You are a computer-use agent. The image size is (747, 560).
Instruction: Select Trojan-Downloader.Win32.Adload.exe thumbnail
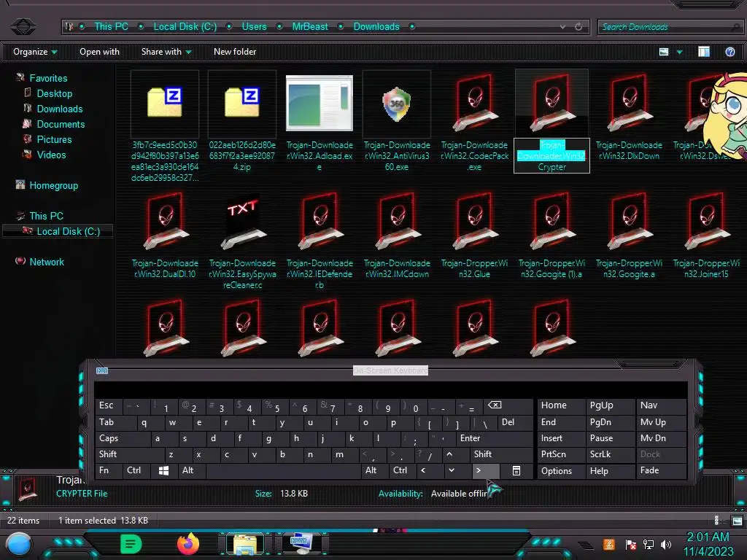coord(320,103)
